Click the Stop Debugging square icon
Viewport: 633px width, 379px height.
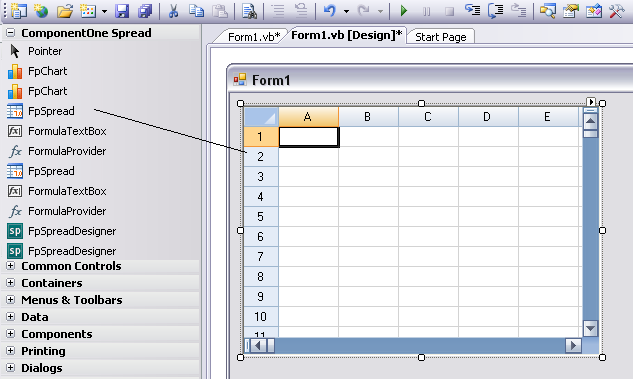449,11
